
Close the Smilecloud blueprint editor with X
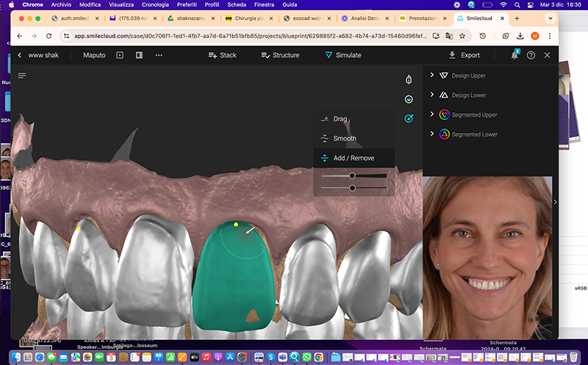[x=547, y=55]
